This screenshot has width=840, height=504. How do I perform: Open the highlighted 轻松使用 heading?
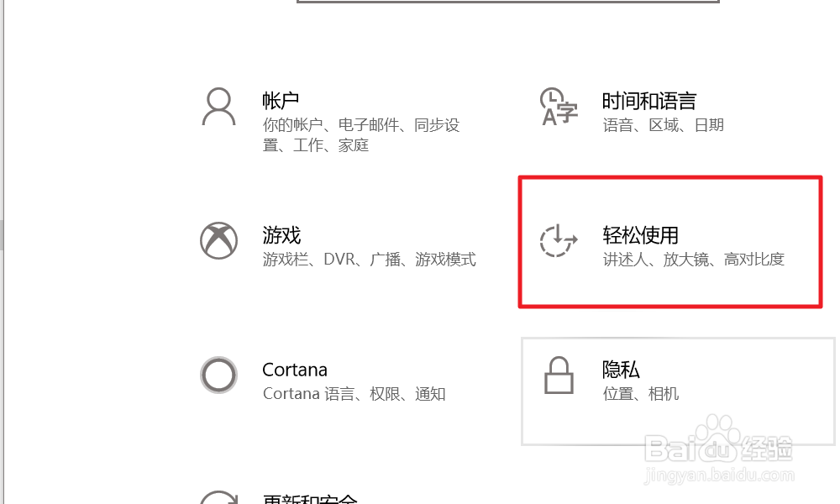[x=640, y=235]
